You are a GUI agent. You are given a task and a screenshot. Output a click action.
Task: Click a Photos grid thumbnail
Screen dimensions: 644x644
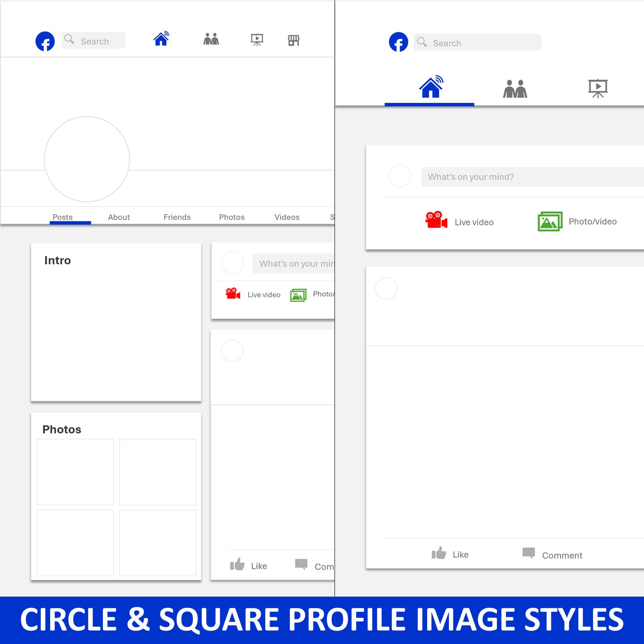pos(75,471)
